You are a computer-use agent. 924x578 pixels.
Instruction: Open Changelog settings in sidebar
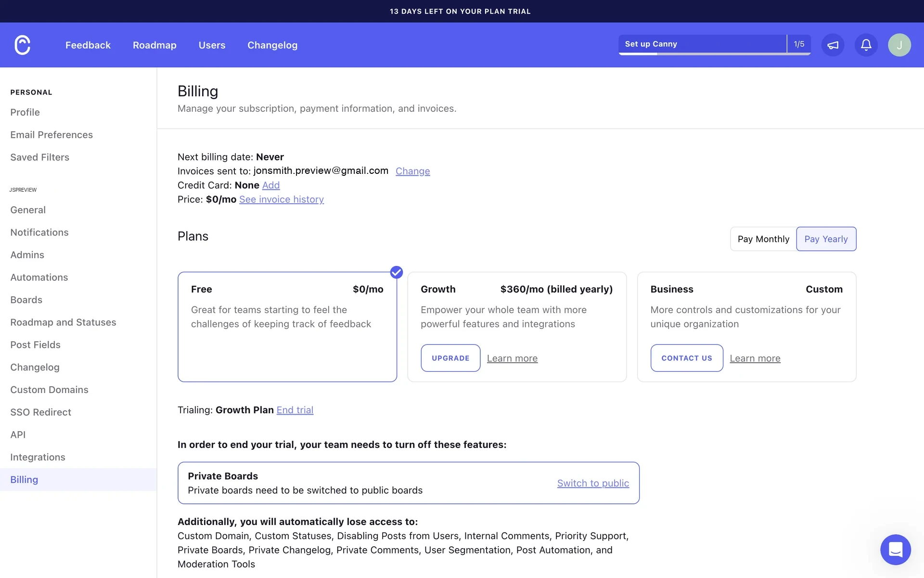tap(35, 367)
